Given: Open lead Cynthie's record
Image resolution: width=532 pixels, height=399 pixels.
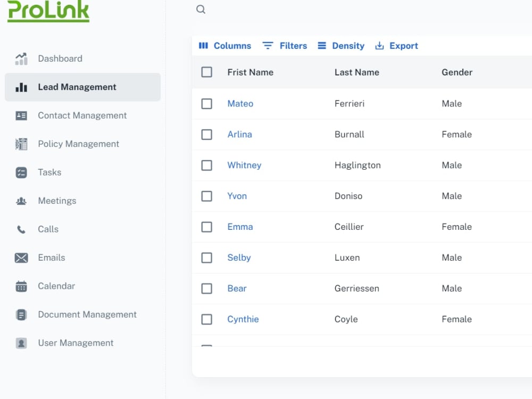Looking at the screenshot, I should (243, 319).
